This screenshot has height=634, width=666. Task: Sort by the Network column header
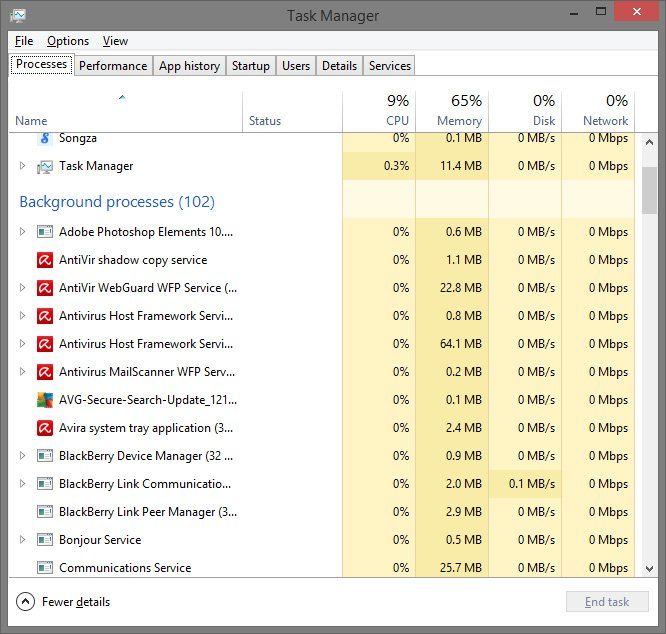[x=598, y=111]
